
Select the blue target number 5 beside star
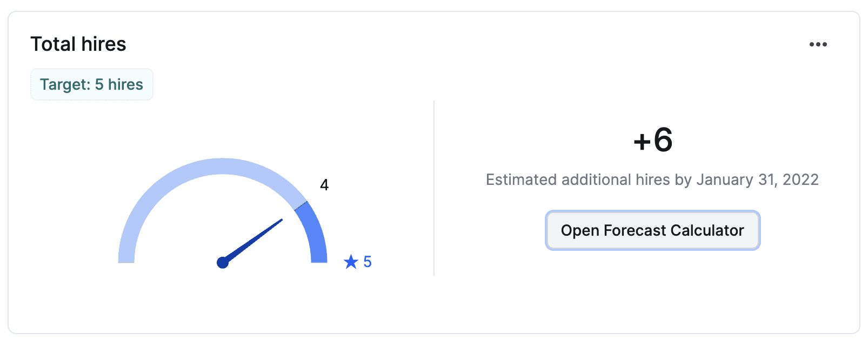tap(368, 262)
